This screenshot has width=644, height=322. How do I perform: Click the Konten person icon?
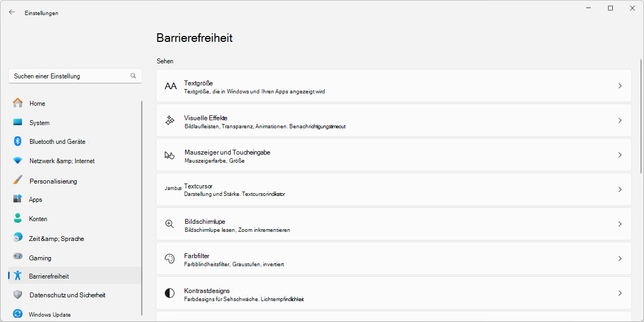tap(18, 218)
